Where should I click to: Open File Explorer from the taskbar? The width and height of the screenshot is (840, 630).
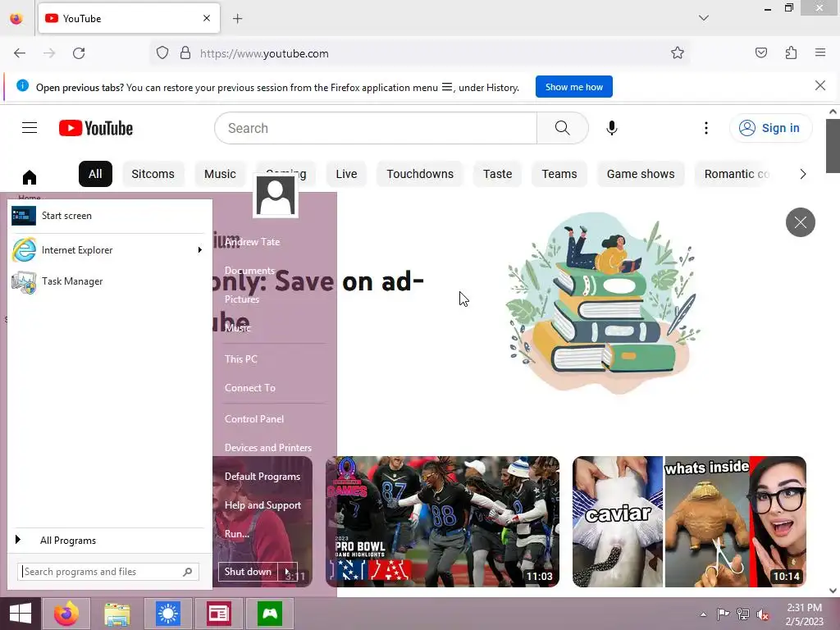click(x=116, y=614)
